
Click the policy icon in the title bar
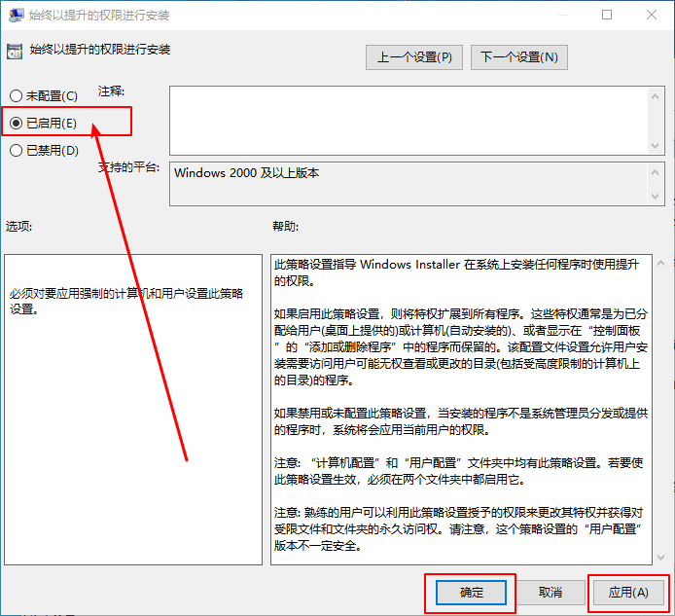[x=14, y=16]
